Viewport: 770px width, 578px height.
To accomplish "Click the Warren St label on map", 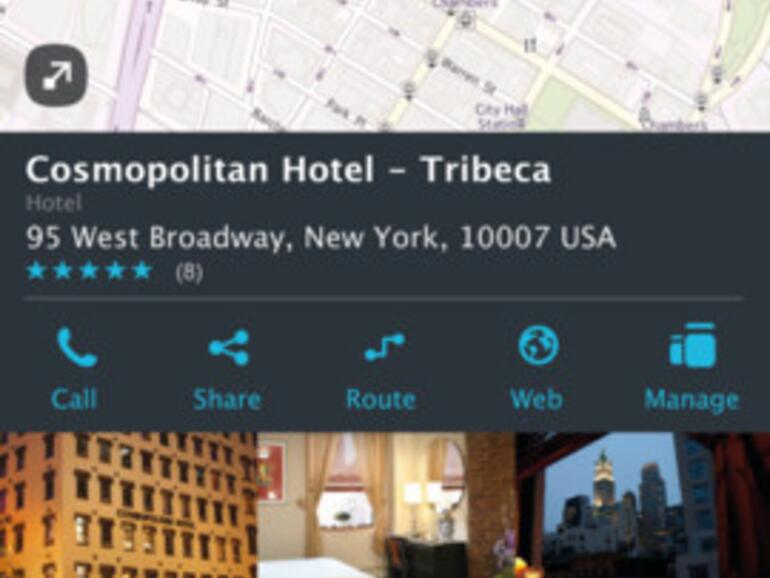I will (x=469, y=77).
